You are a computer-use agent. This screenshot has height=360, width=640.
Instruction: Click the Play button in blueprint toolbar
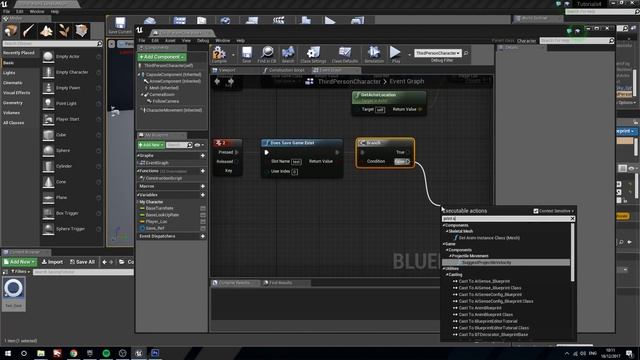pyautogui.click(x=395, y=54)
